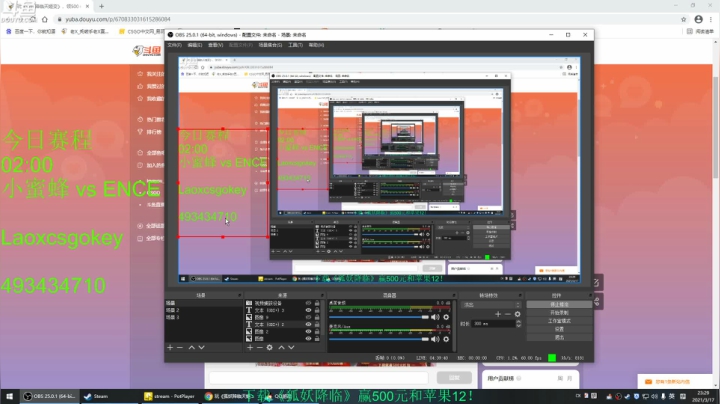
Task: Open desktop audio settings gear
Action: (x=446, y=317)
